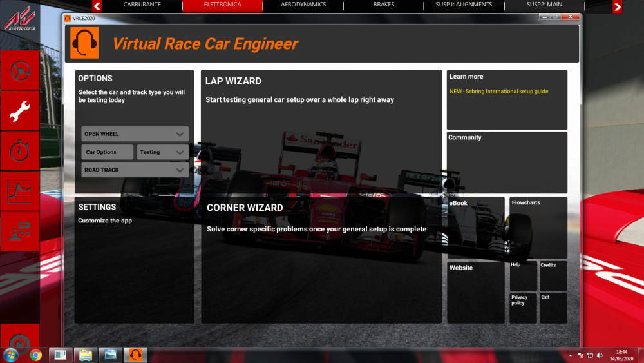Open the eBook tile
The width and height of the screenshot is (644, 363).
(x=476, y=228)
